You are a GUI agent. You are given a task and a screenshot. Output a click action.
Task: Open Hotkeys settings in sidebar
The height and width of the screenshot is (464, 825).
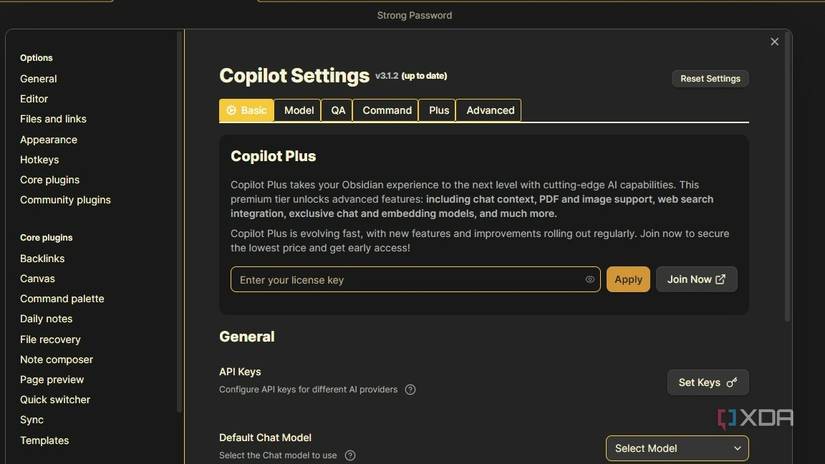(x=39, y=160)
